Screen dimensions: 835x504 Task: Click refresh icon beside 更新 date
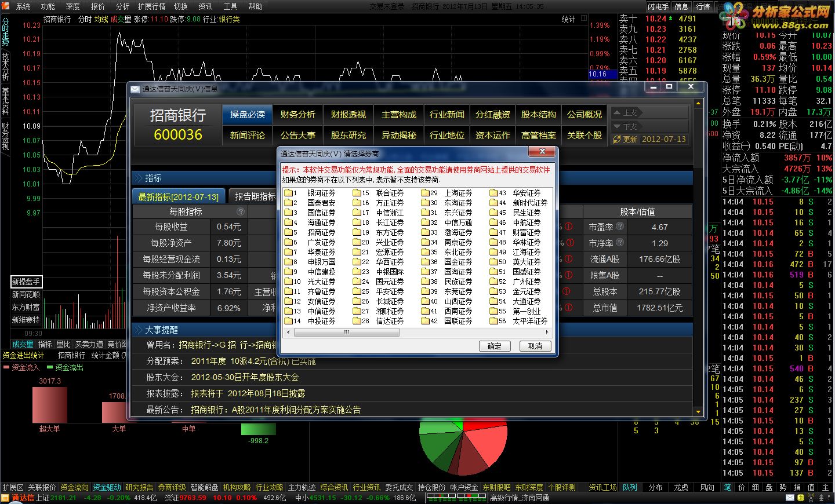617,140
